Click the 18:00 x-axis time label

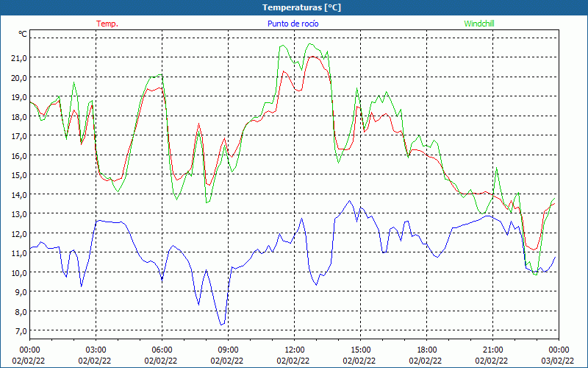click(x=426, y=350)
